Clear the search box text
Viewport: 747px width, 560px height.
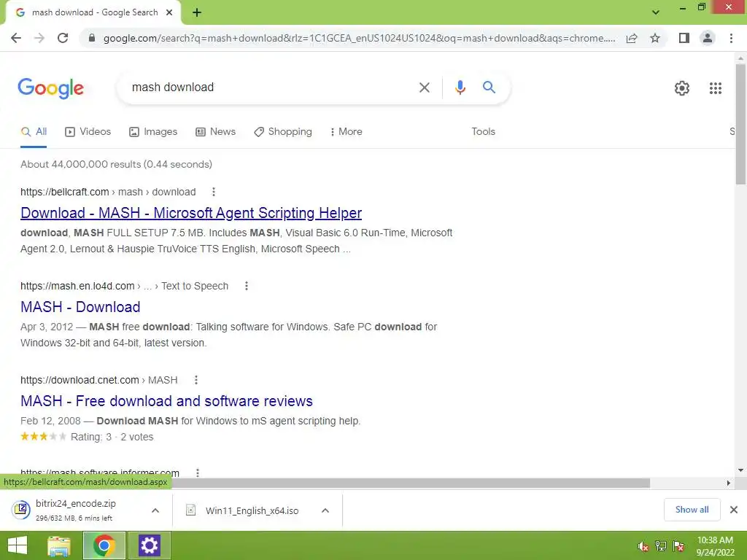pyautogui.click(x=424, y=87)
